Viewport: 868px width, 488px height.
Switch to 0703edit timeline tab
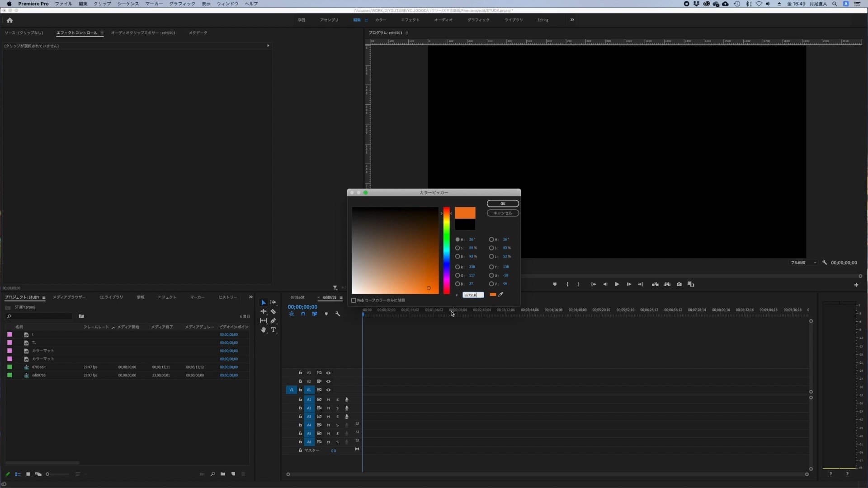click(x=297, y=297)
